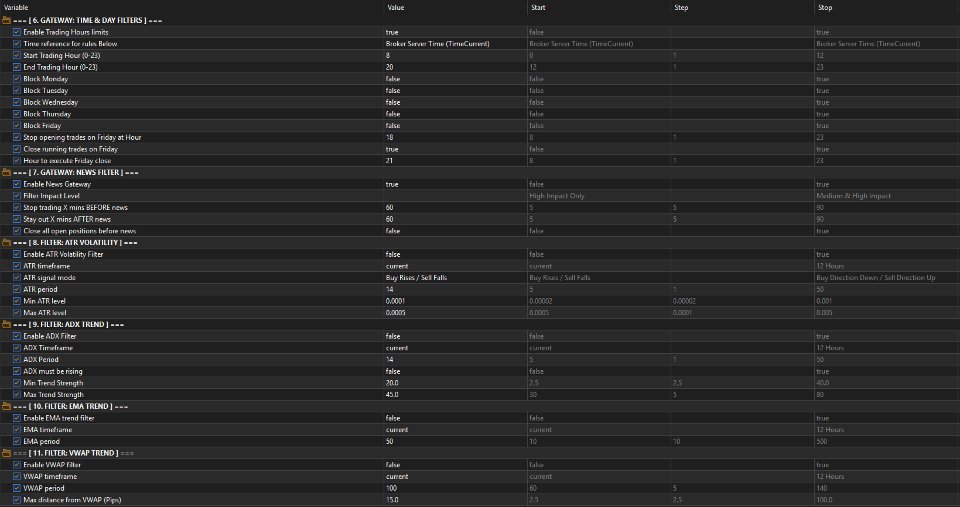Toggle checkbox for Block Friday

pyautogui.click(x=17, y=126)
